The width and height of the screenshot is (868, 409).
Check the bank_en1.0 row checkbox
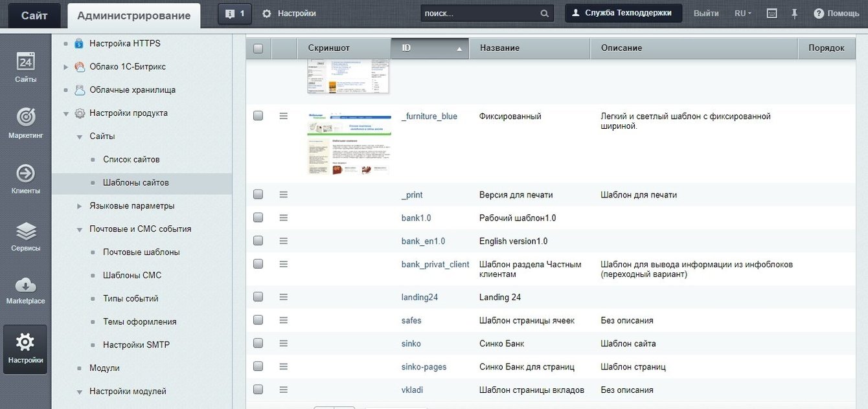pyautogui.click(x=258, y=241)
